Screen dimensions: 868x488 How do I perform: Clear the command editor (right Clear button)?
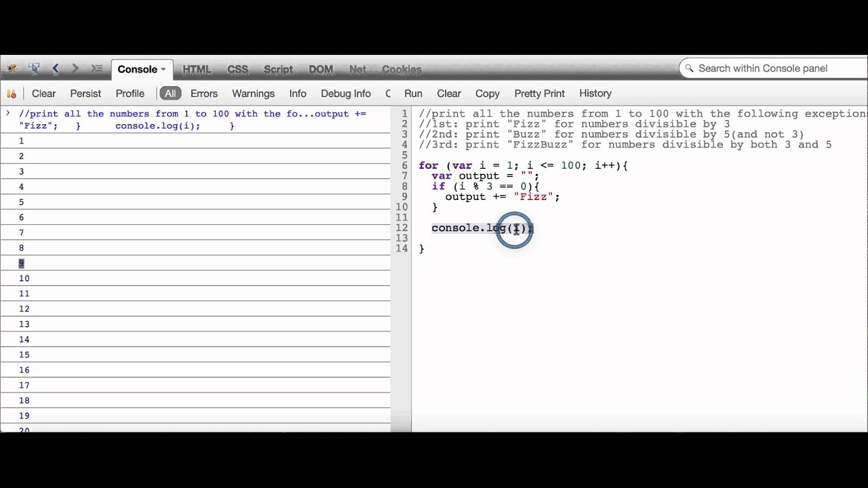(x=449, y=94)
